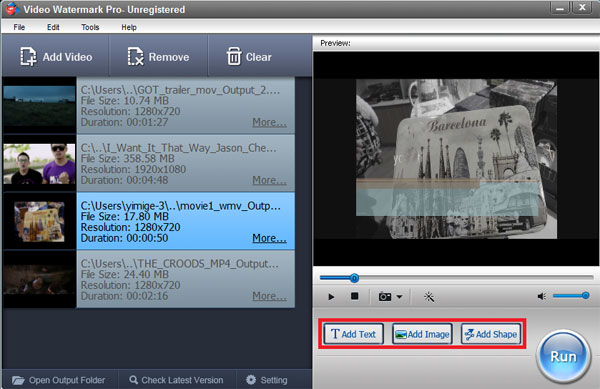
Task: Stop the preview playback
Action: coord(355,296)
